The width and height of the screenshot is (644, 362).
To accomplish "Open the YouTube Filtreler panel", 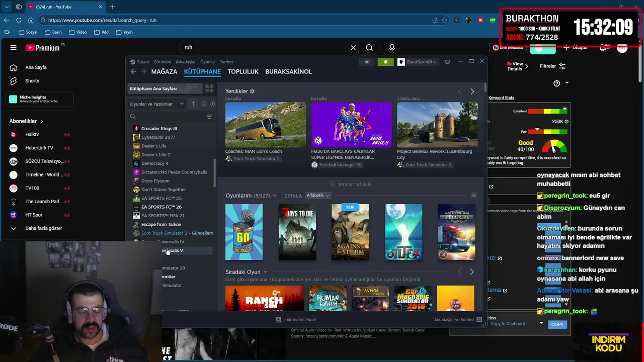I will [x=552, y=66].
